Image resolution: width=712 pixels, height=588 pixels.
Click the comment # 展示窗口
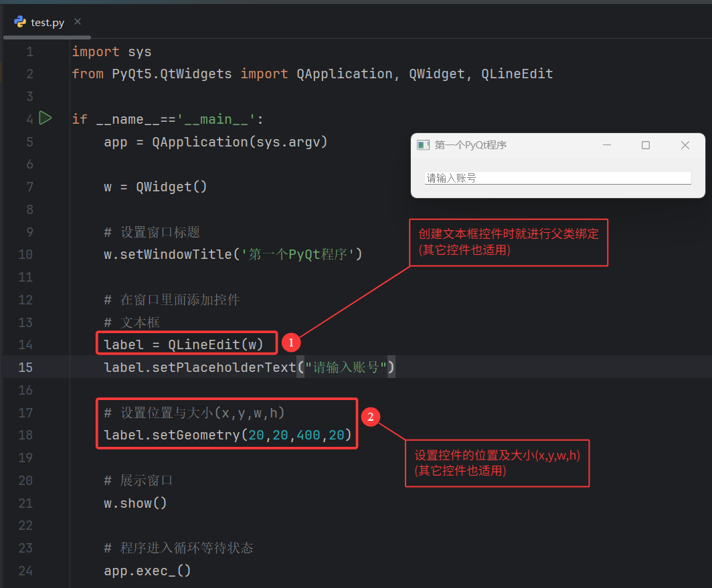click(x=138, y=480)
